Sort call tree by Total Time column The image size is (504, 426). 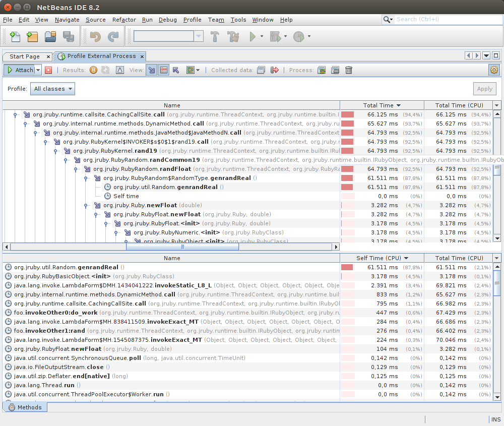coord(382,105)
